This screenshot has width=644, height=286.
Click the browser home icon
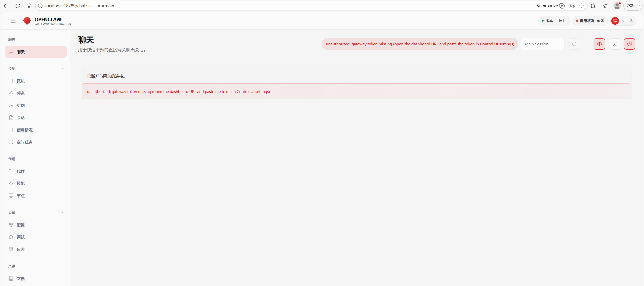coord(29,6)
